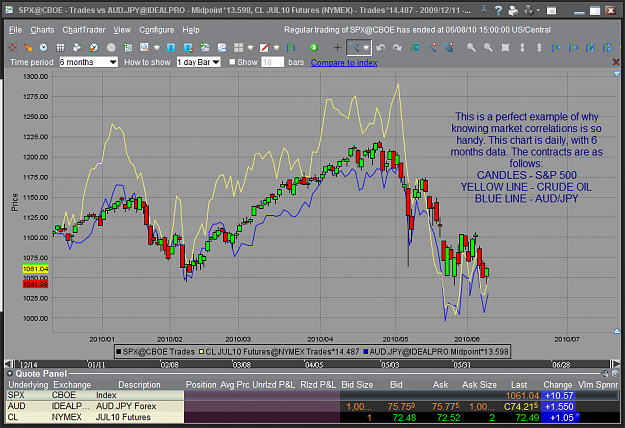The height and width of the screenshot is (428, 625).
Task: Click the help question mark icon in title bar
Action: click(498, 10)
